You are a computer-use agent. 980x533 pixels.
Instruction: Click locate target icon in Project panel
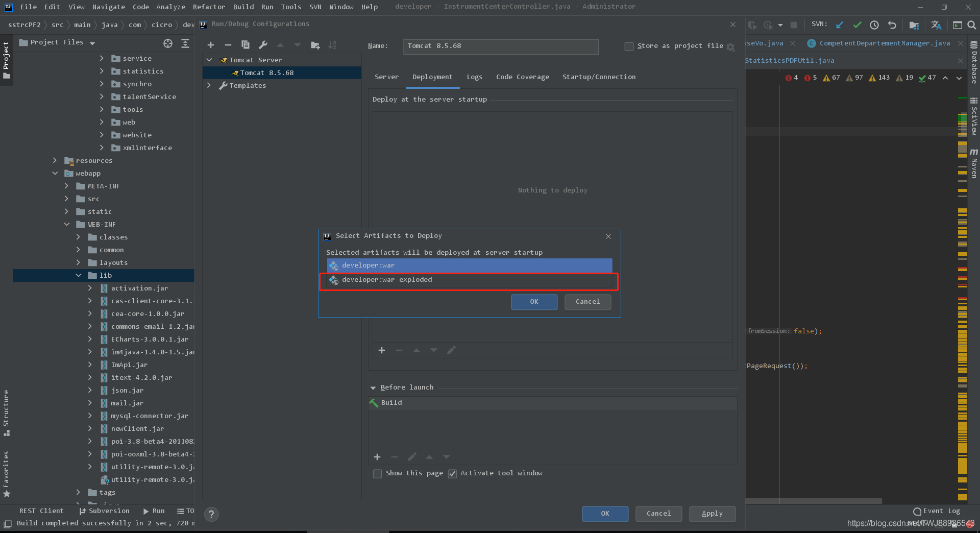tap(168, 43)
